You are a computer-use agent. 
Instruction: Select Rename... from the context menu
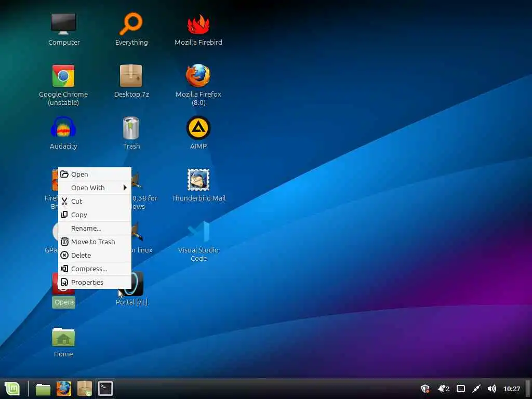click(x=95, y=229)
